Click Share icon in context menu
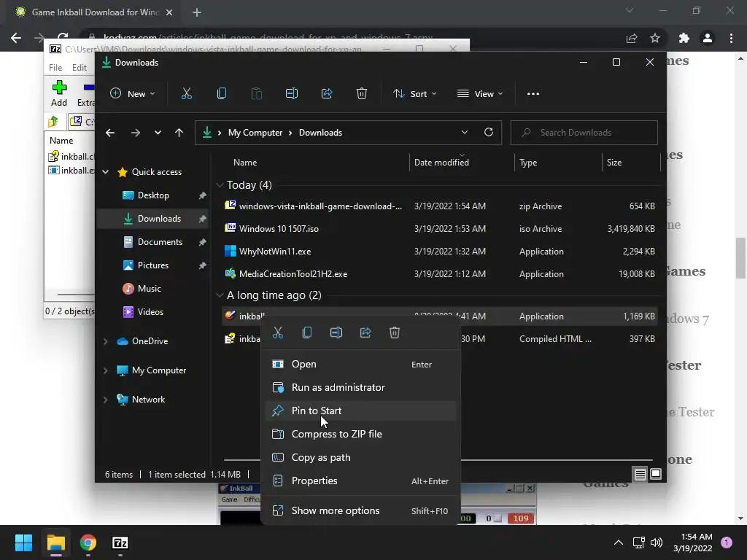The width and height of the screenshot is (747, 560). coord(365,332)
